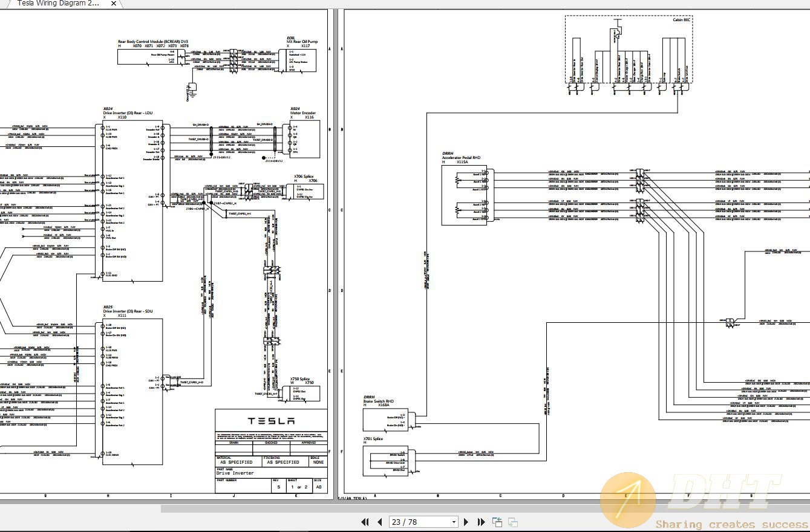Click the previous view icon
The height and width of the screenshot is (532, 810).
click(497, 522)
